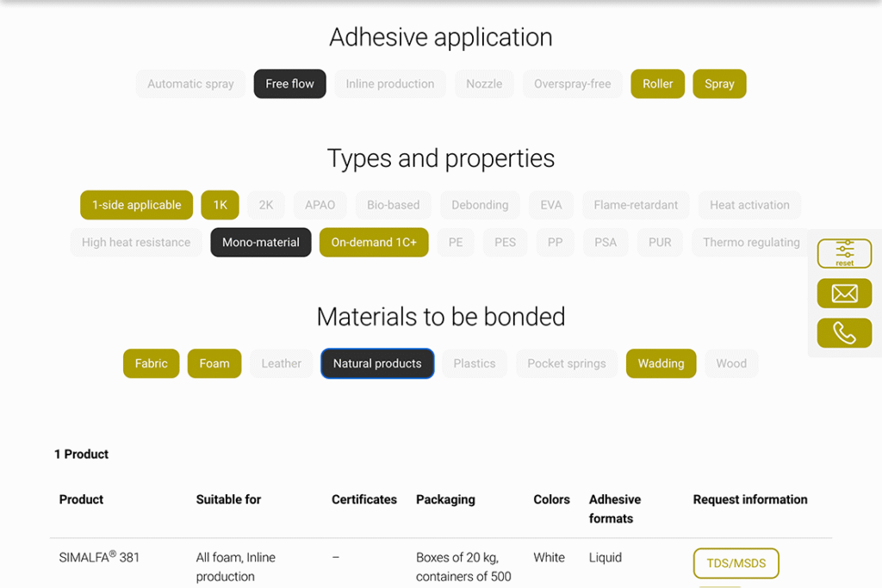
Task: Click the Packaging column header
Action: tap(444, 499)
